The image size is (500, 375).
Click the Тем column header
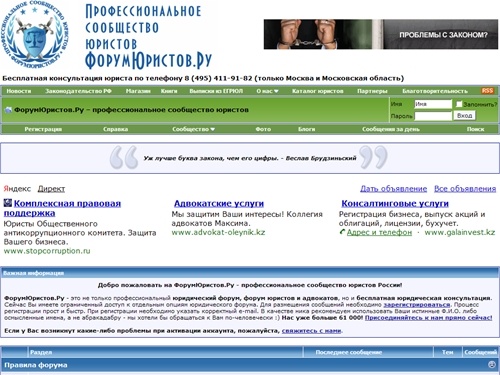(x=447, y=352)
